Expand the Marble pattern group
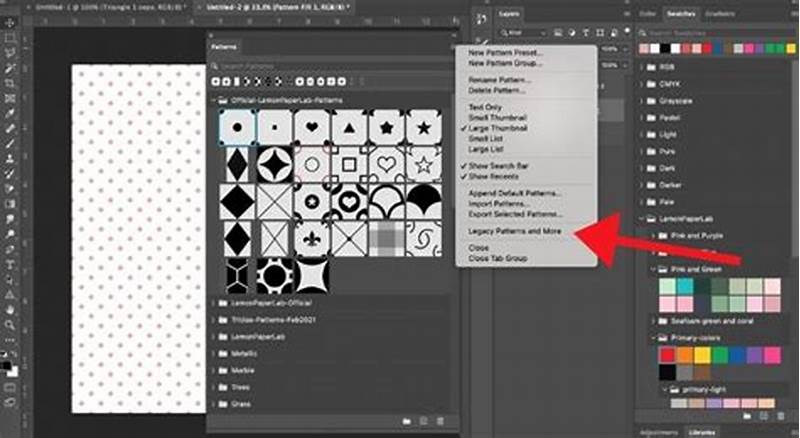 click(x=214, y=371)
